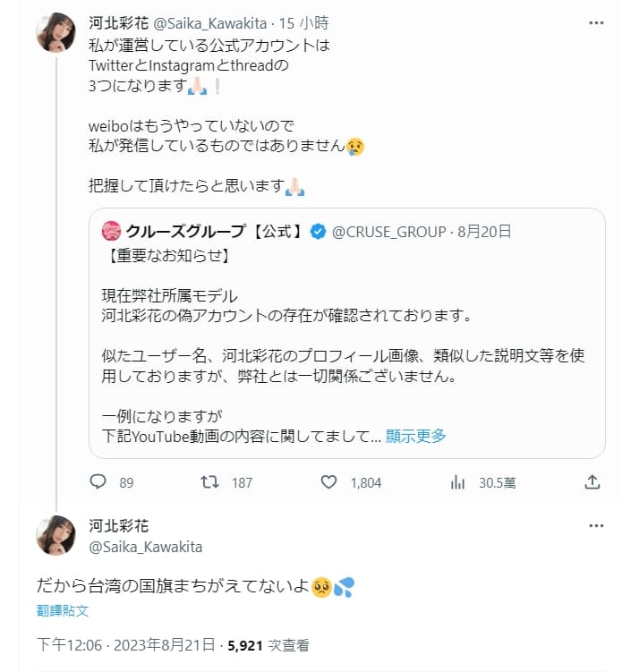Click the 下午12:06 · 2023年8月21日 timestamp
The height and width of the screenshot is (672, 622).
click(125, 645)
